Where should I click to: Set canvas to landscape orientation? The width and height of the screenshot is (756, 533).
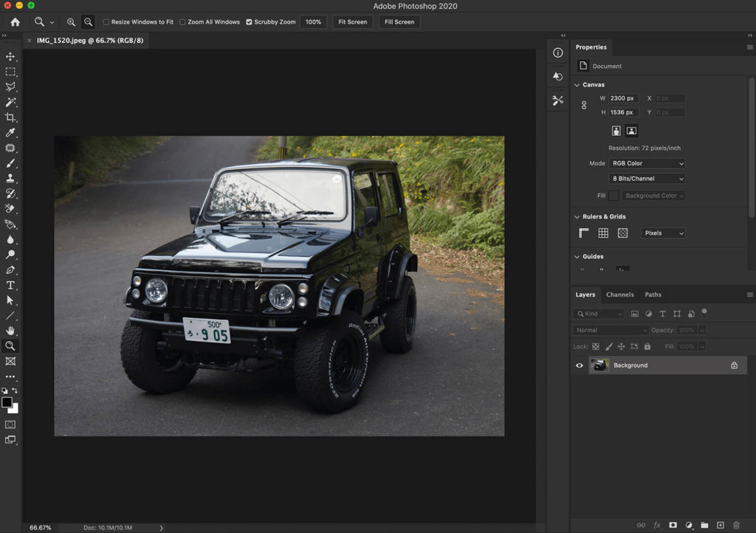click(632, 131)
